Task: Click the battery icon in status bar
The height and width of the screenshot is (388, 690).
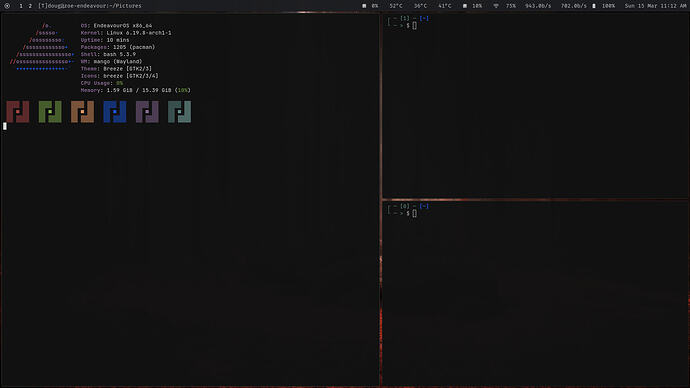Action: click(594, 6)
